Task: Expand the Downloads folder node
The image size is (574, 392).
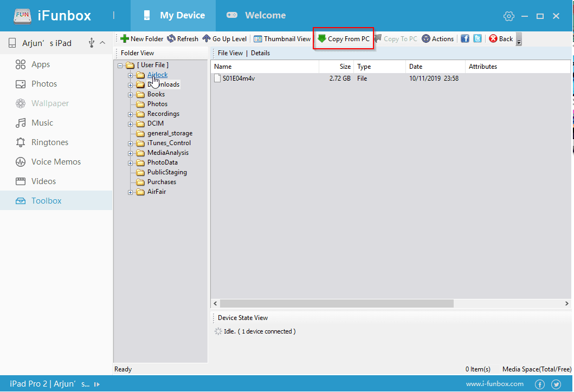Action: 130,85
